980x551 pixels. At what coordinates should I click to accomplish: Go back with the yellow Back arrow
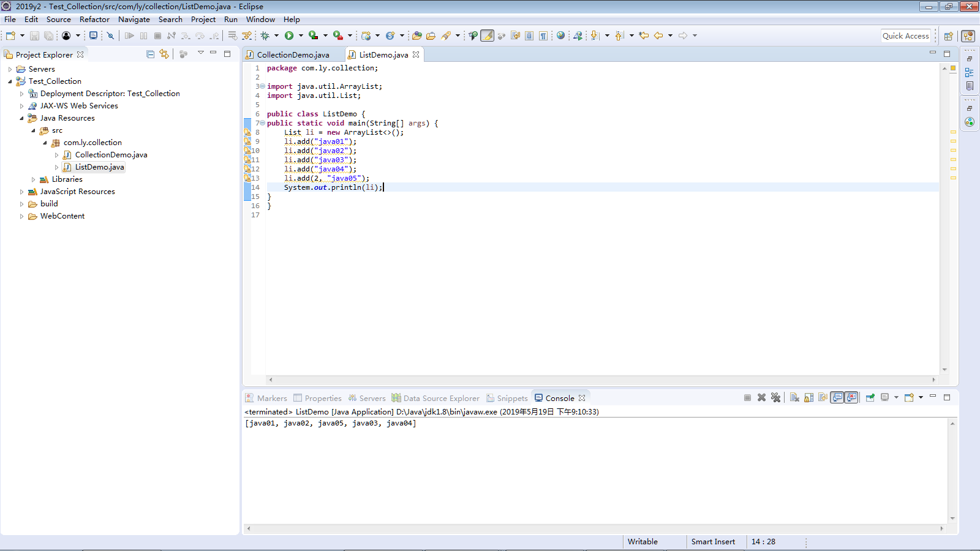coord(658,36)
